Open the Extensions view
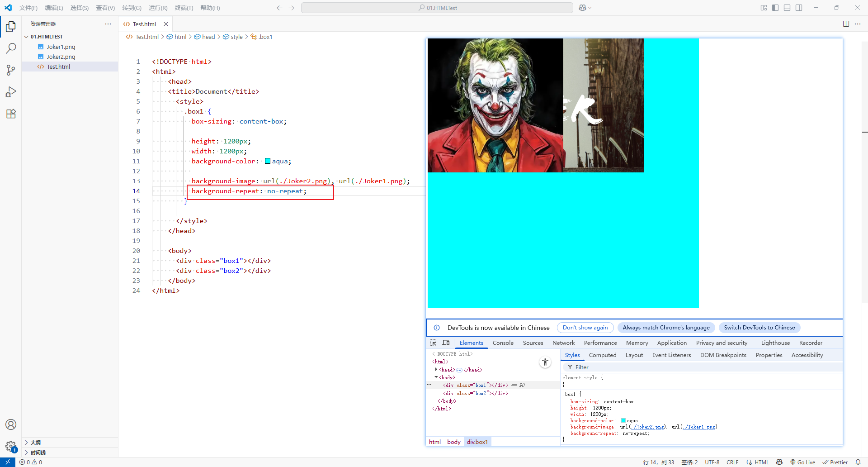Viewport: 868px width, 467px height. click(11, 114)
